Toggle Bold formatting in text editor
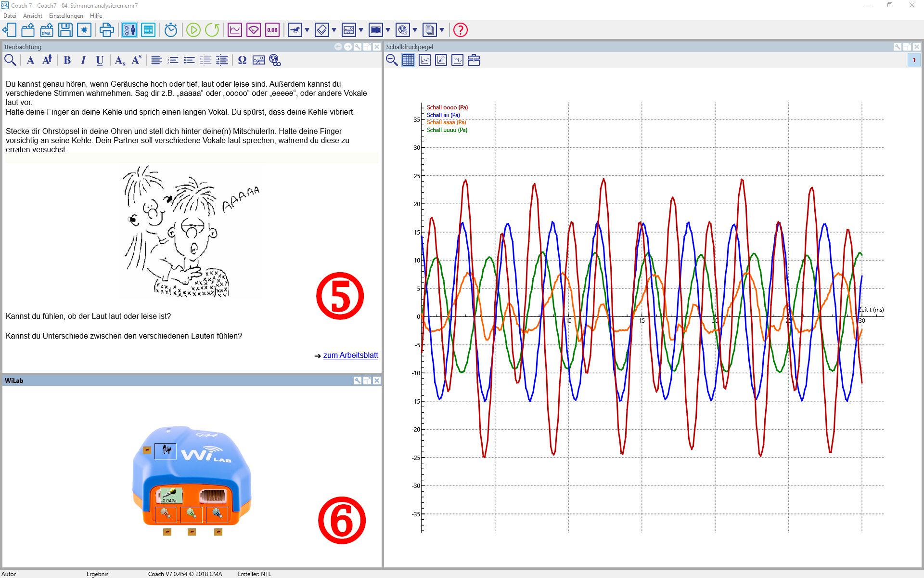Image resolution: width=924 pixels, height=578 pixels. click(67, 60)
